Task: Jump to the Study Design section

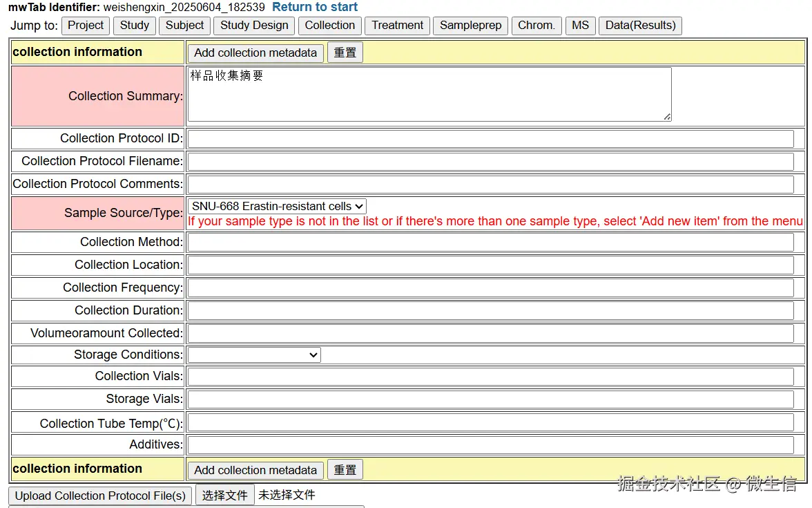Action: (254, 26)
